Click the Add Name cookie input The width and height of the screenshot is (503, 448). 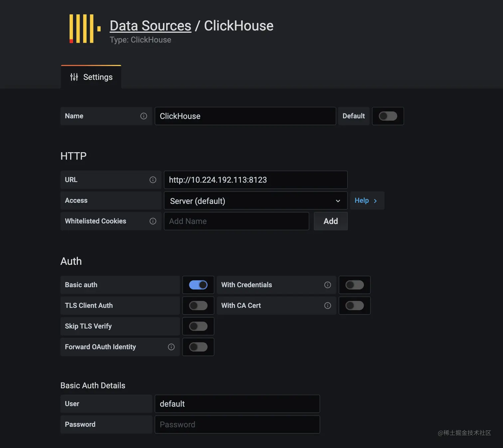[x=237, y=221]
